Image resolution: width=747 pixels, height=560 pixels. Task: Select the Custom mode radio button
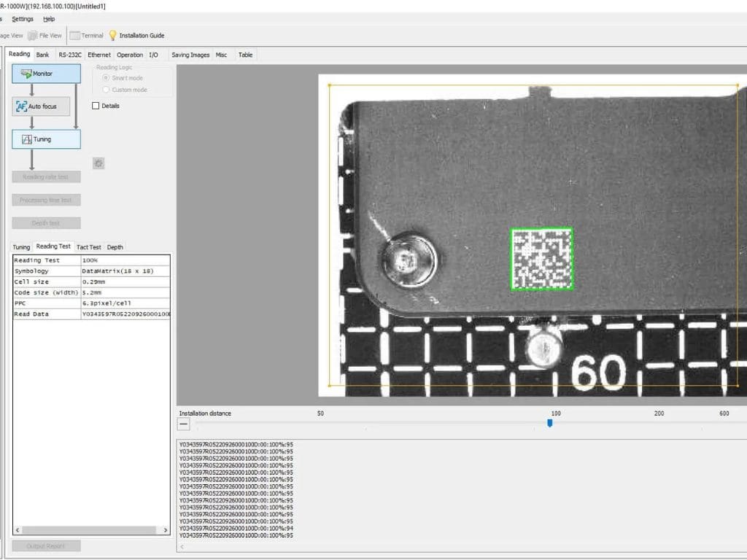coord(107,90)
